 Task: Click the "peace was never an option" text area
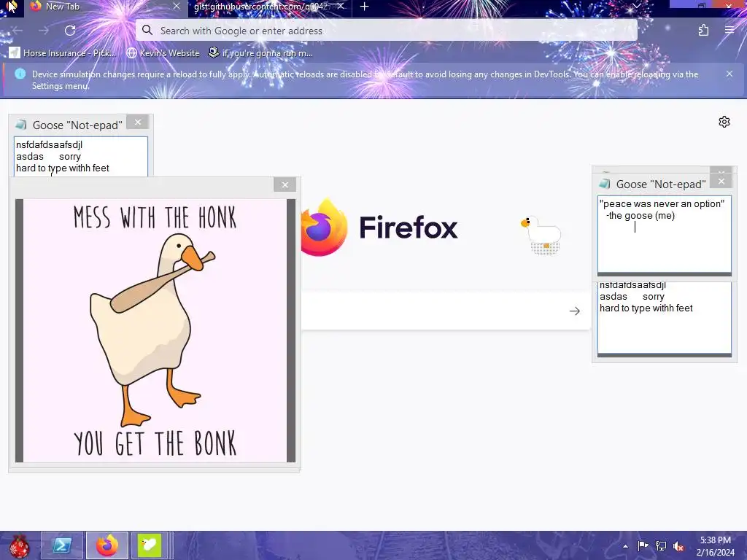[x=664, y=234]
